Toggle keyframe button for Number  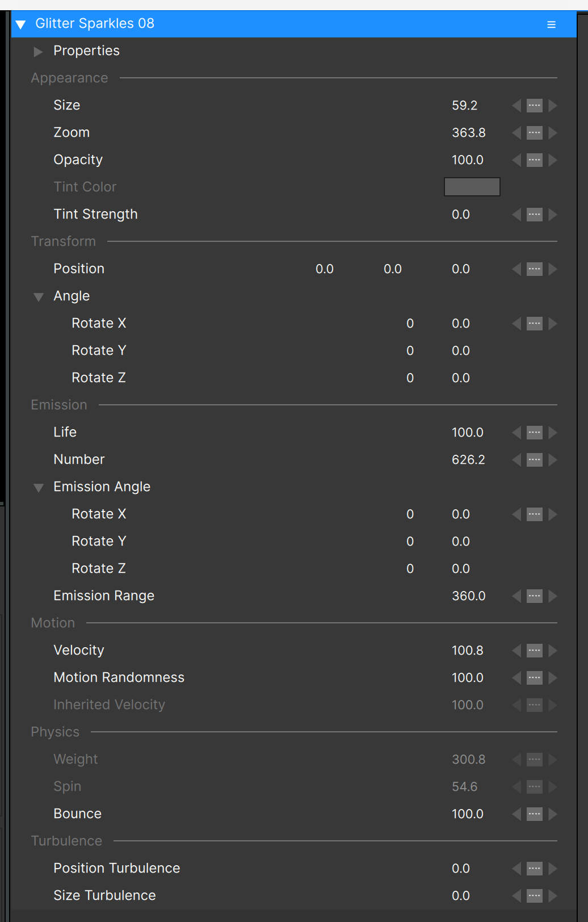[535, 460]
